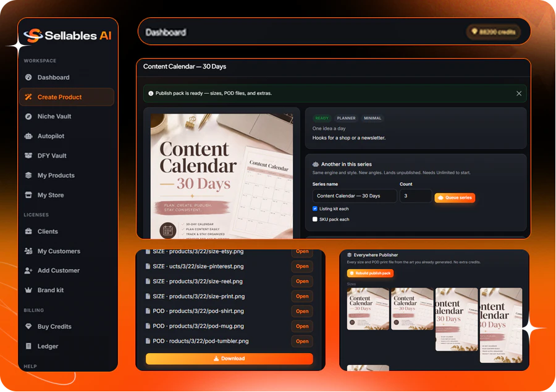The height and width of the screenshot is (392, 556).
Task: Click robot icon beside Another in this series
Action: click(x=316, y=164)
